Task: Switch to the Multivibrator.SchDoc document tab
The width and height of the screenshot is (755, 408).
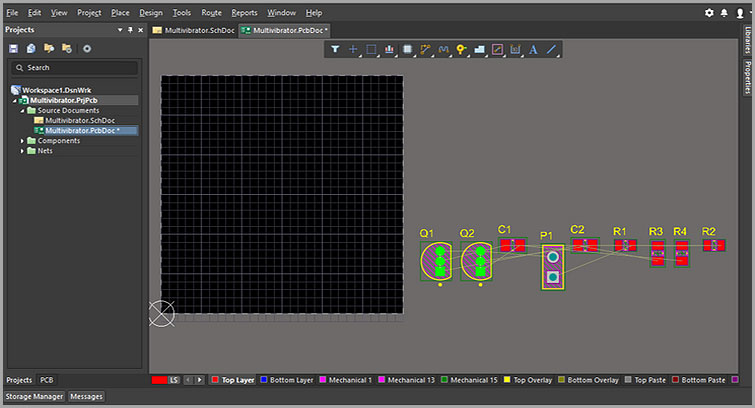Action: tap(194, 30)
